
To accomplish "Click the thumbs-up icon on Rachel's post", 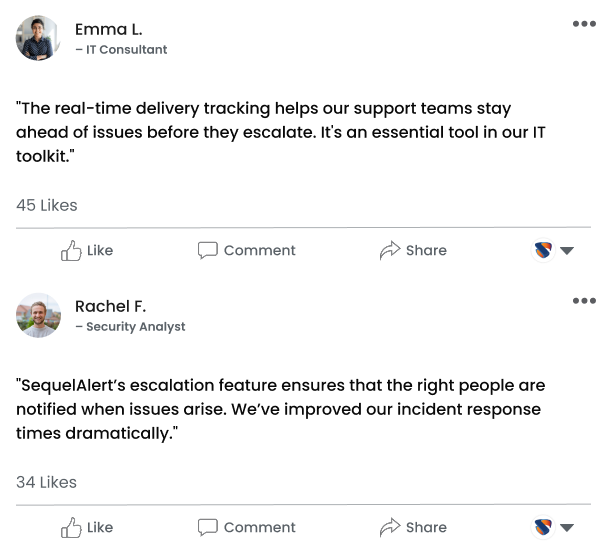I will tap(71, 528).
